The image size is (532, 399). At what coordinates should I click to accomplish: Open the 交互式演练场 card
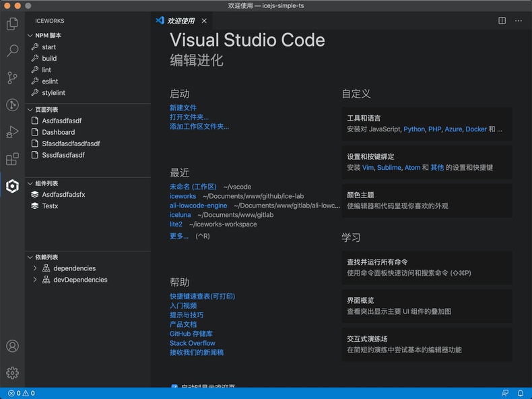[427, 344]
